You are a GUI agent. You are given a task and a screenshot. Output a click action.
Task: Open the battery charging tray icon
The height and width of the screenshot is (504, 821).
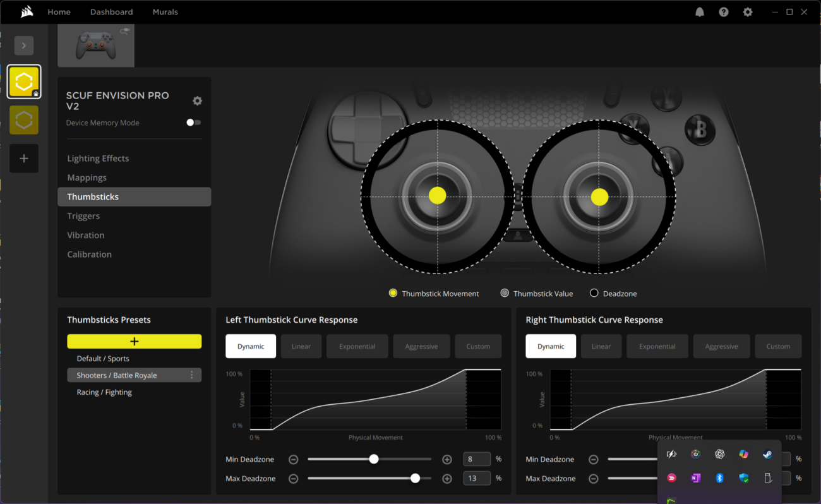671,454
